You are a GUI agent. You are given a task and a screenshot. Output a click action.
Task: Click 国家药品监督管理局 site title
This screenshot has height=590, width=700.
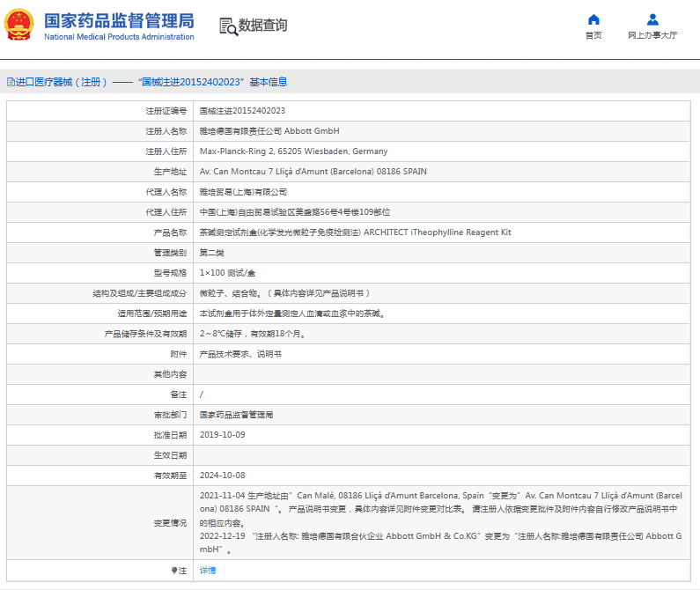[x=119, y=20]
